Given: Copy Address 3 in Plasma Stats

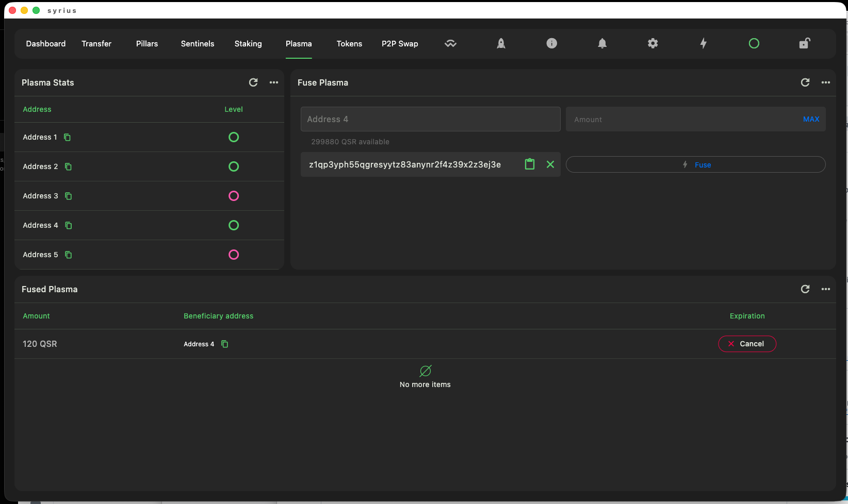Looking at the screenshot, I should click(68, 196).
